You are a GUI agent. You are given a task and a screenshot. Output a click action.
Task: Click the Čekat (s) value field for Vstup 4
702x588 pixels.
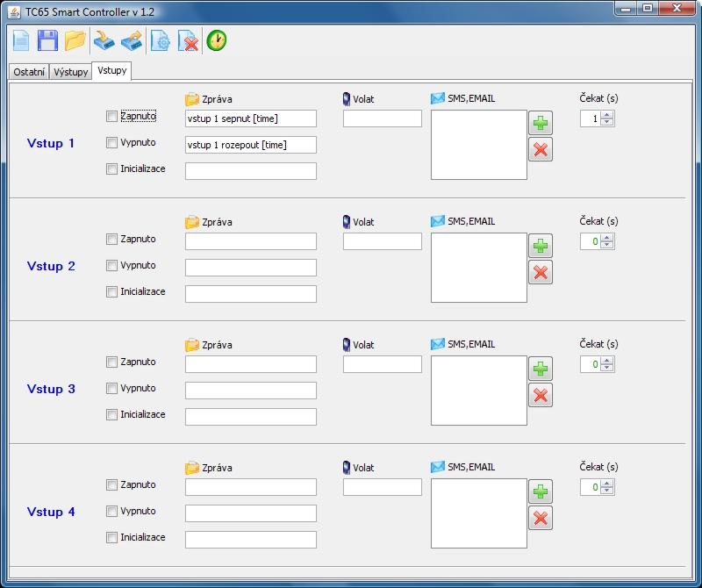tap(591, 487)
